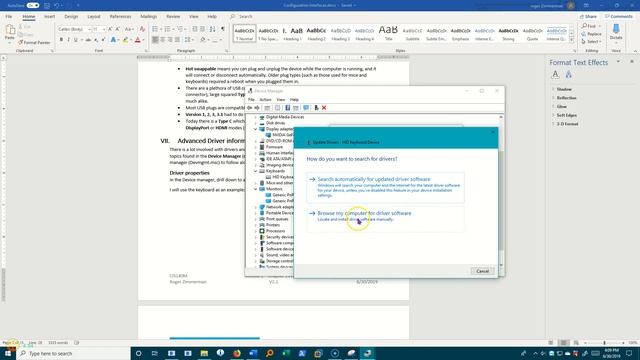Click the red X uninstall device icon
The image size is (640, 360).
tap(324, 108)
